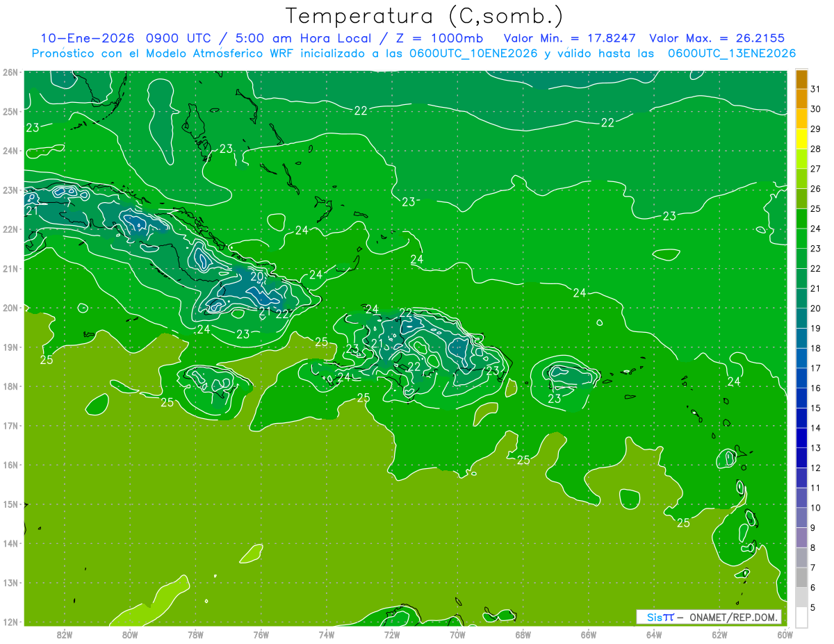Click the 26N latitude axis label
This screenshot has width=834, height=644.
pyautogui.click(x=10, y=72)
